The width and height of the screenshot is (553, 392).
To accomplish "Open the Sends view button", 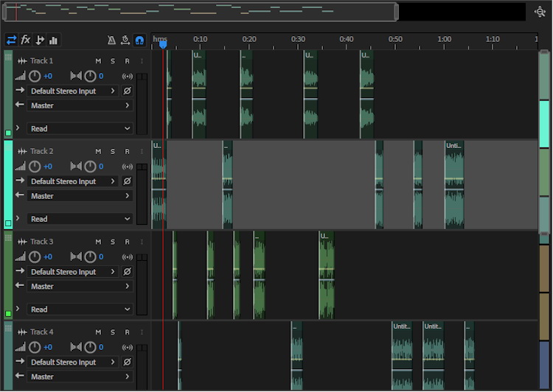I will (x=40, y=40).
